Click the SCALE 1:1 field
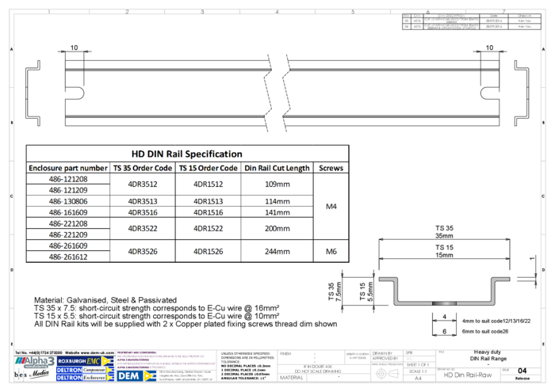 point(418,371)
